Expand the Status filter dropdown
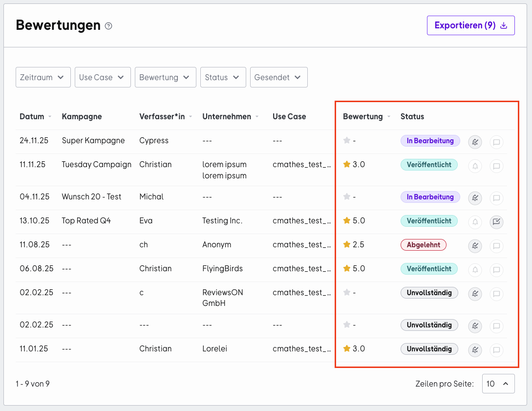532x411 pixels. (223, 77)
